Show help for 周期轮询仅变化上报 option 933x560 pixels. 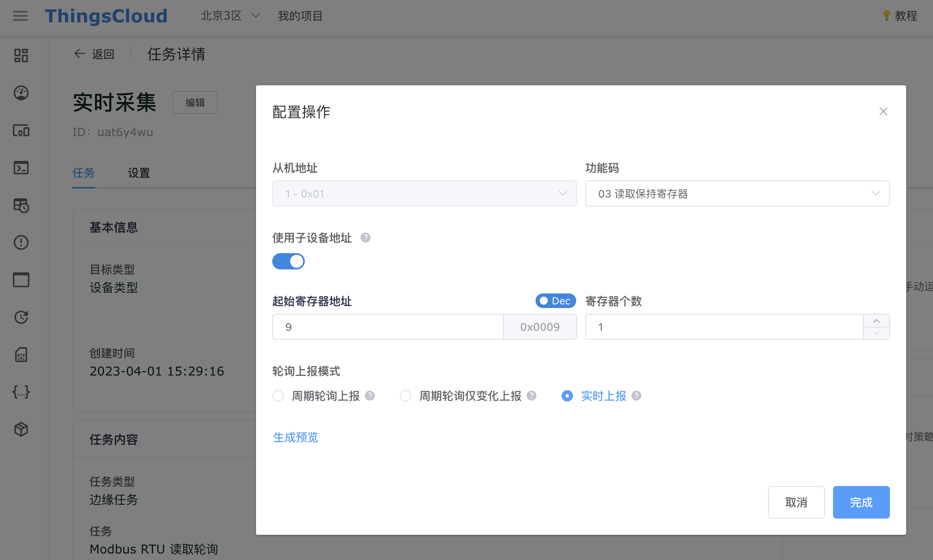pos(532,395)
